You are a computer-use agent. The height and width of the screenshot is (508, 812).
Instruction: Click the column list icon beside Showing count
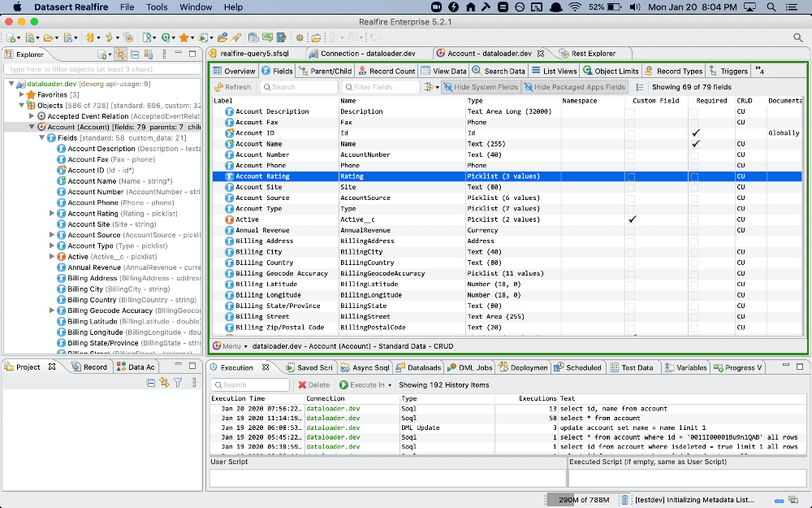pos(640,87)
